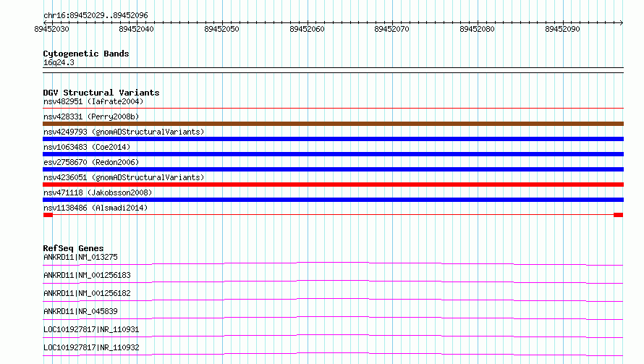This screenshot has height=364, width=644.
Task: Click the ruler position label 89452070
Action: pos(391,29)
